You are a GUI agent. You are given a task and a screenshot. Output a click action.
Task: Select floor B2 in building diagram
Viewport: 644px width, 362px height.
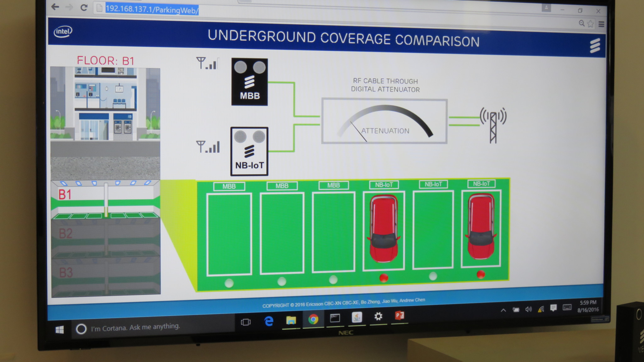point(106,239)
